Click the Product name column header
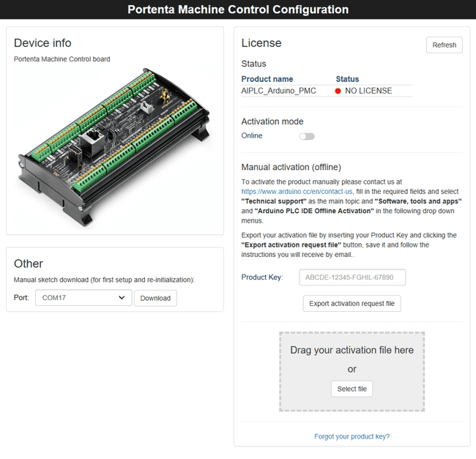 pyautogui.click(x=267, y=79)
